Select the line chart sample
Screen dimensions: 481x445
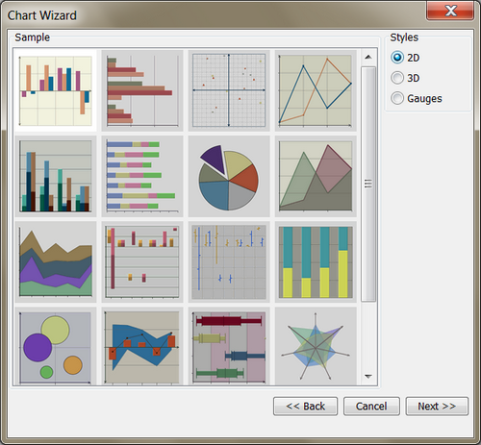click(316, 90)
